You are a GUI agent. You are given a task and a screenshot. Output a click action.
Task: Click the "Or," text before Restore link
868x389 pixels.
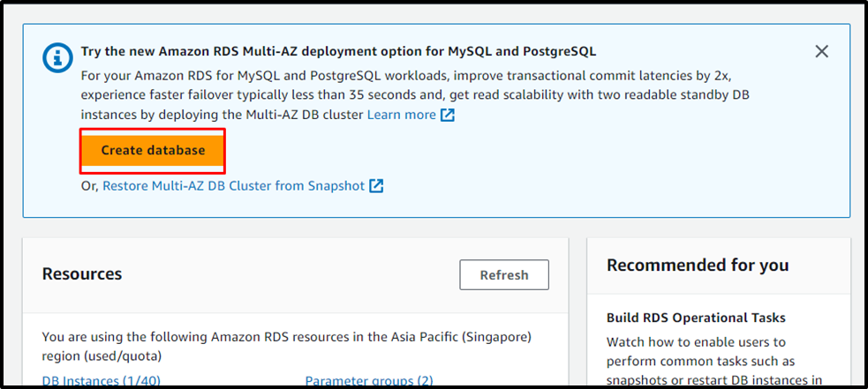point(89,186)
